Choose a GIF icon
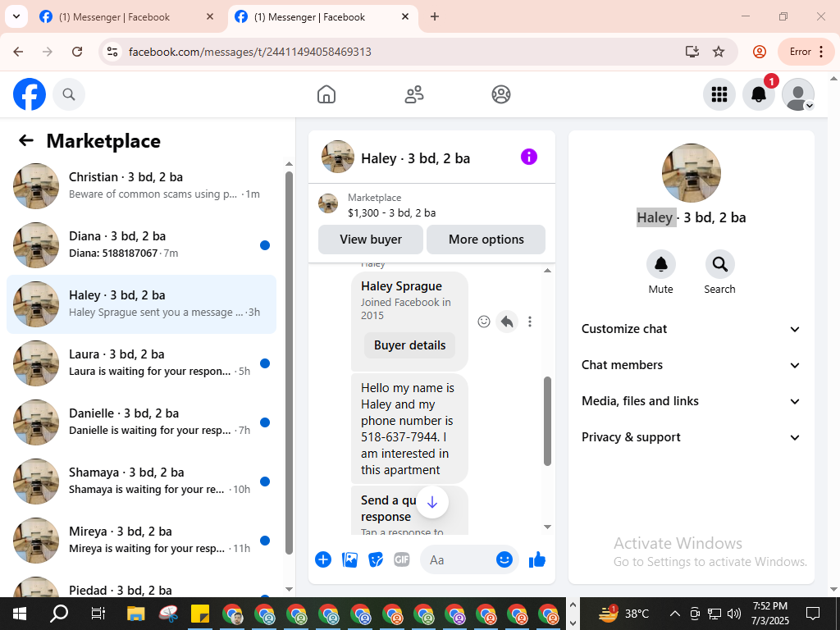840x630 pixels. click(x=402, y=559)
